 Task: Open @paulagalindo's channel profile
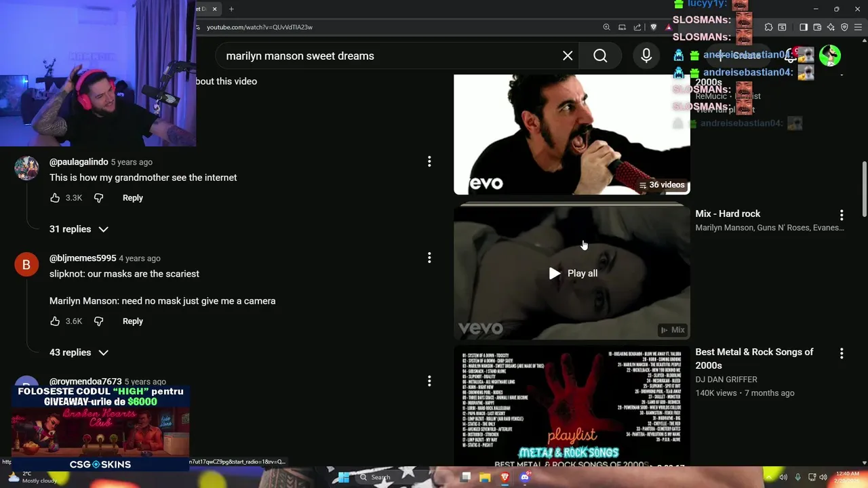point(79,162)
